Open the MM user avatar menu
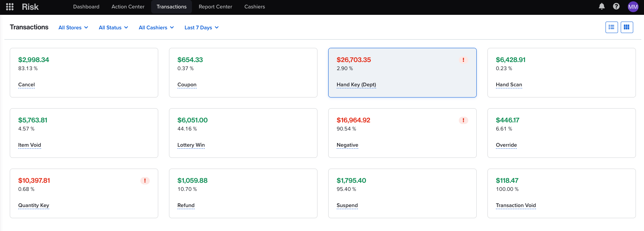Image resolution: width=644 pixels, height=231 pixels. (x=633, y=7)
